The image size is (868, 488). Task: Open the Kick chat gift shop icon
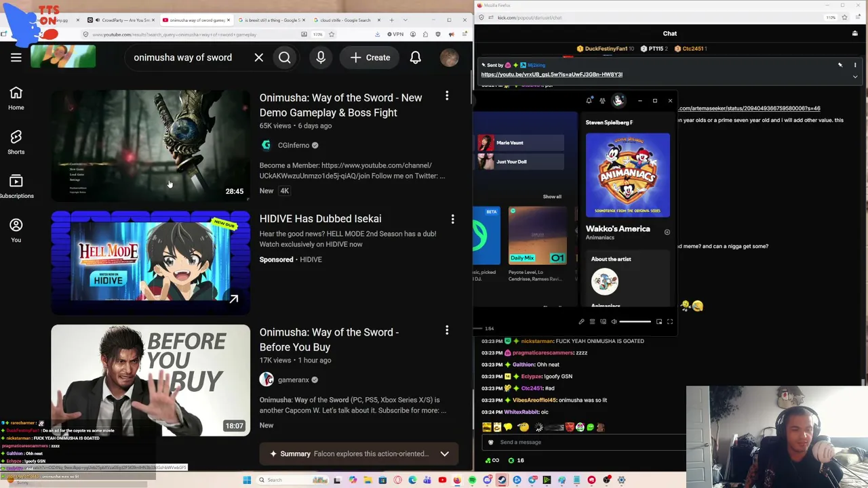854,33
